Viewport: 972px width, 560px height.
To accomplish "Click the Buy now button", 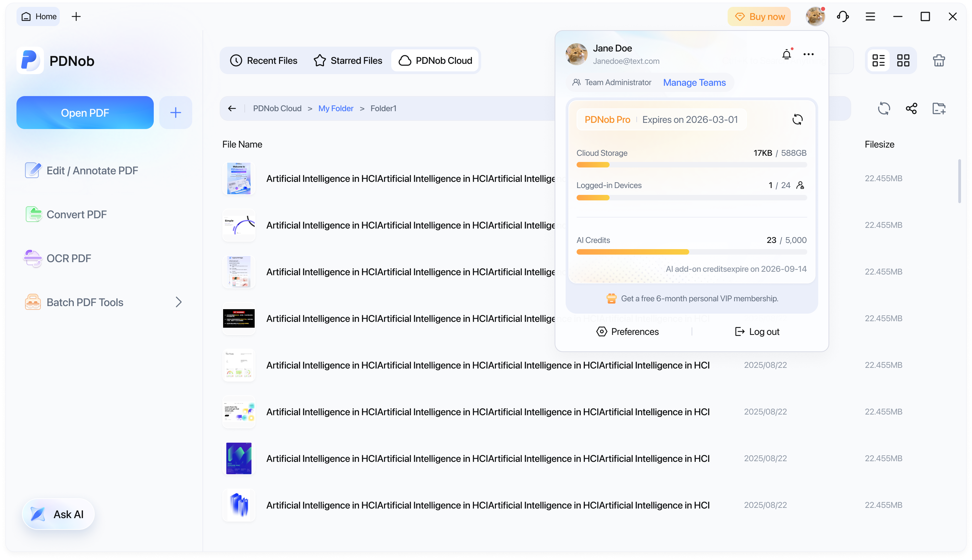I will (759, 16).
